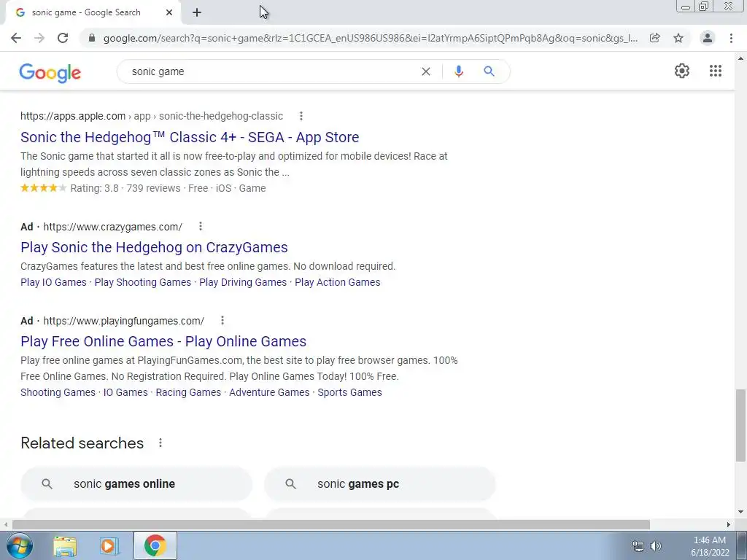Click the vertical scrollbar thumb
Viewport: 747px width, 560px height.
740,425
